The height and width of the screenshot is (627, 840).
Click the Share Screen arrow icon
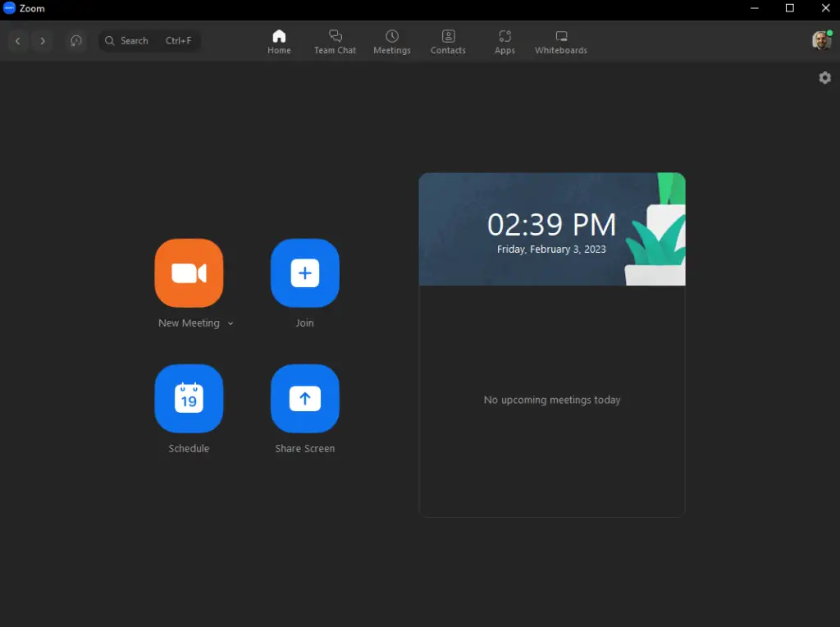click(x=304, y=399)
